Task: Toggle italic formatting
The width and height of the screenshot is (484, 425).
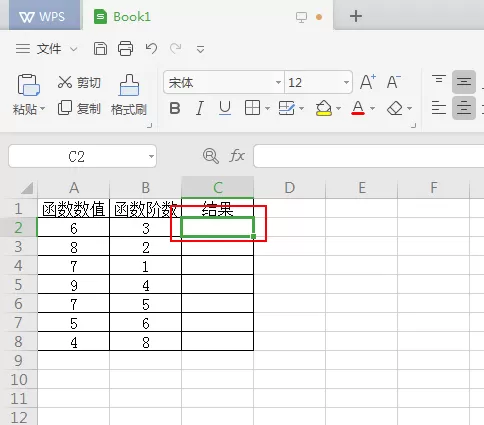Action: pos(200,108)
